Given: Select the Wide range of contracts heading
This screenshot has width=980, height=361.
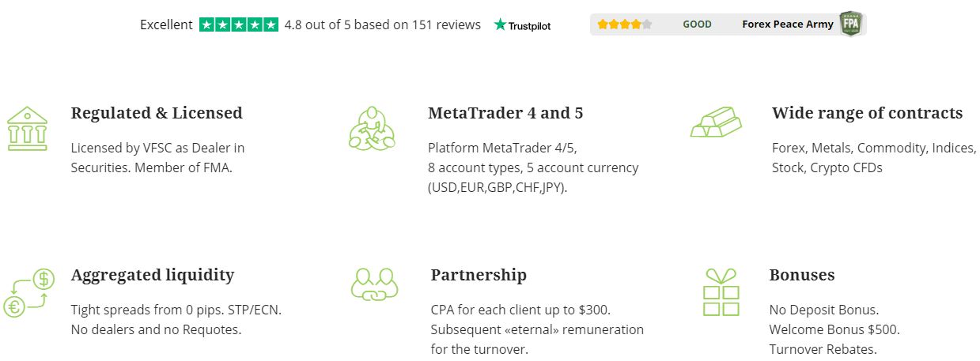Looking at the screenshot, I should pos(868,113).
